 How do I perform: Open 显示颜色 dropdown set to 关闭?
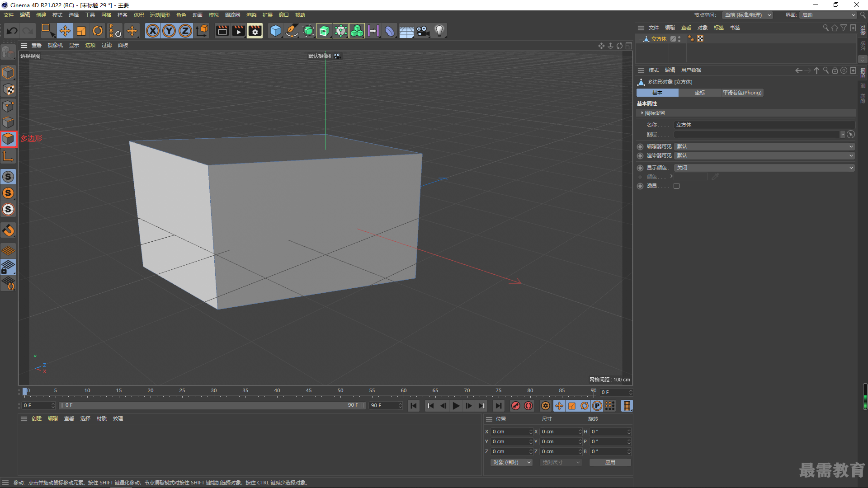click(x=764, y=168)
